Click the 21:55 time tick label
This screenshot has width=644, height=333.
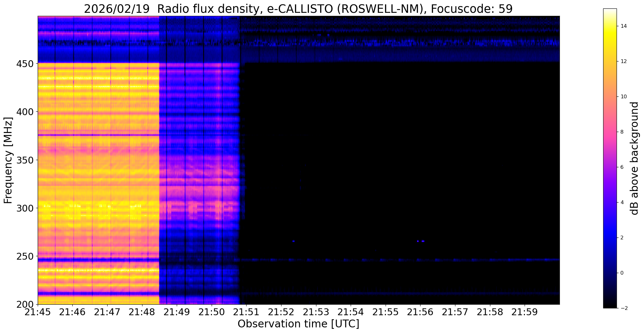(x=386, y=312)
